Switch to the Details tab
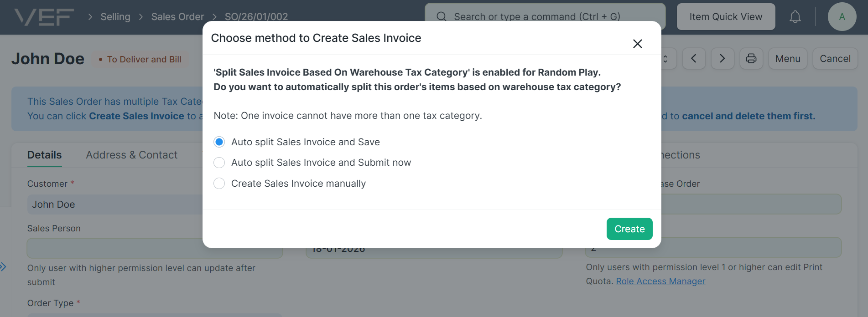Viewport: 868px width, 317px height. pos(44,155)
